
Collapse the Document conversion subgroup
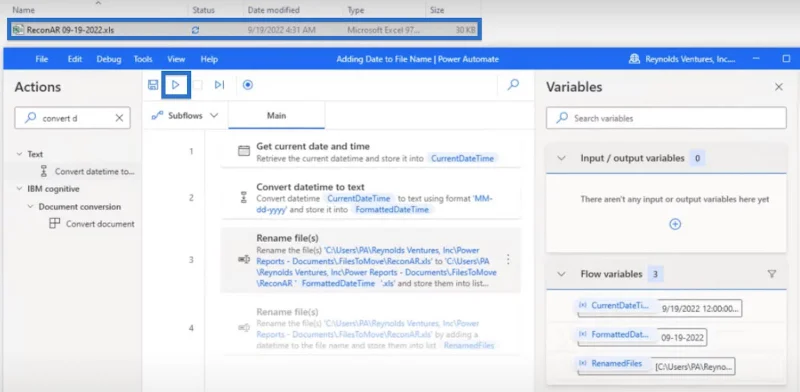click(31, 207)
